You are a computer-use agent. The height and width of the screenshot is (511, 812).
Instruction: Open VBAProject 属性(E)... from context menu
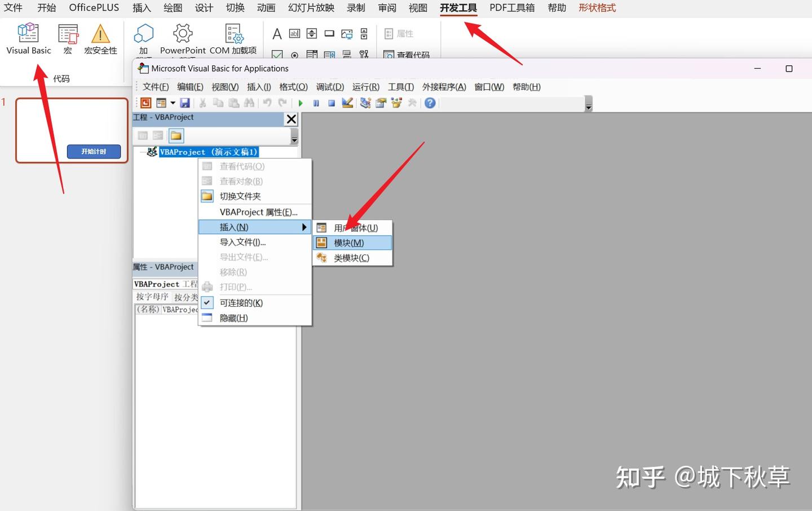[x=255, y=212]
